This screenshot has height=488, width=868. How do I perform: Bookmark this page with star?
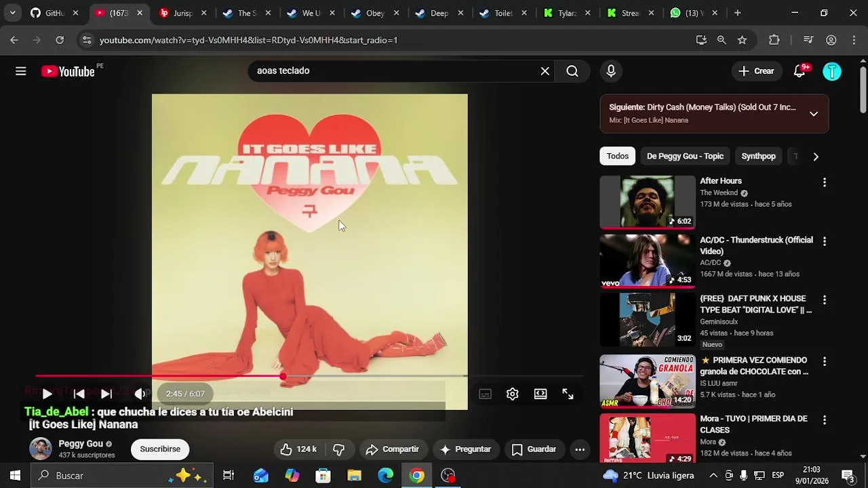[x=742, y=40]
